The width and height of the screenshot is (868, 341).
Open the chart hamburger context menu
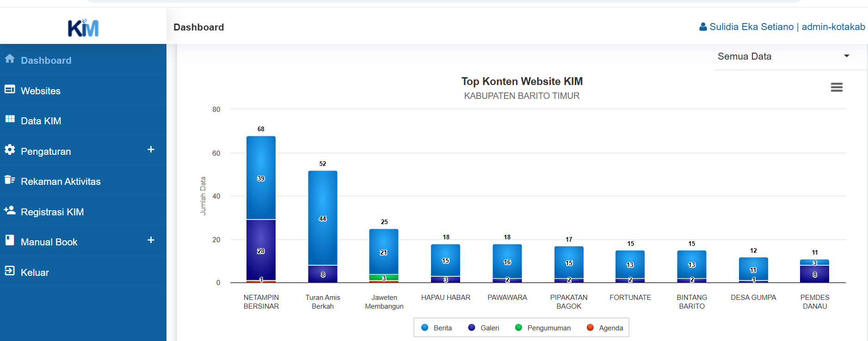pos(836,87)
